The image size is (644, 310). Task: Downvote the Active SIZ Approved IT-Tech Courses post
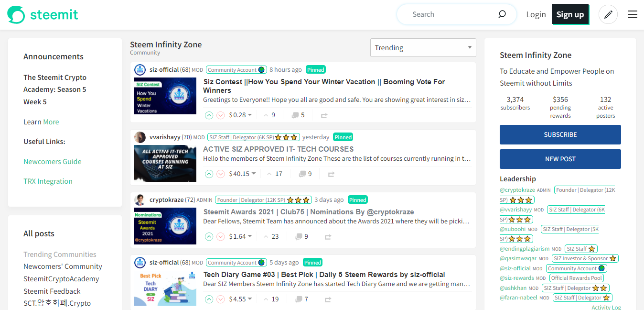click(221, 174)
